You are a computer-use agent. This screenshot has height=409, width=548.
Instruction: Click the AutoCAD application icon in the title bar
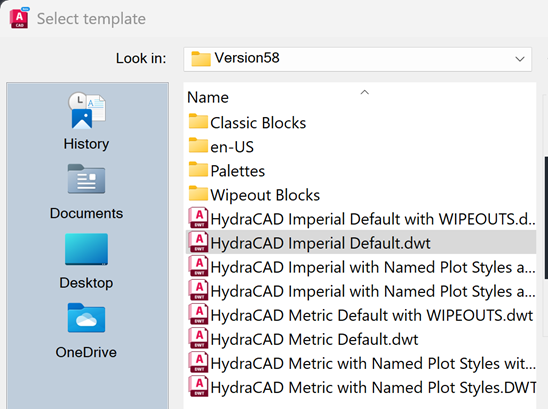(19, 19)
